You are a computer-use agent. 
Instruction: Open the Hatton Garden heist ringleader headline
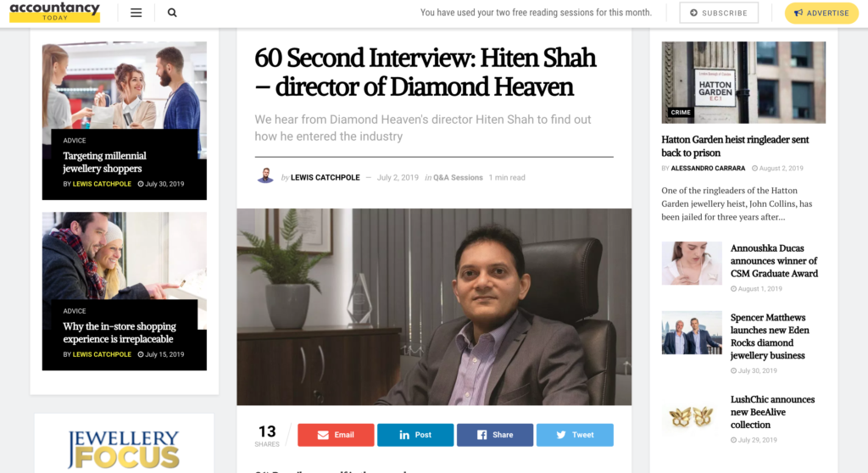pyautogui.click(x=735, y=146)
